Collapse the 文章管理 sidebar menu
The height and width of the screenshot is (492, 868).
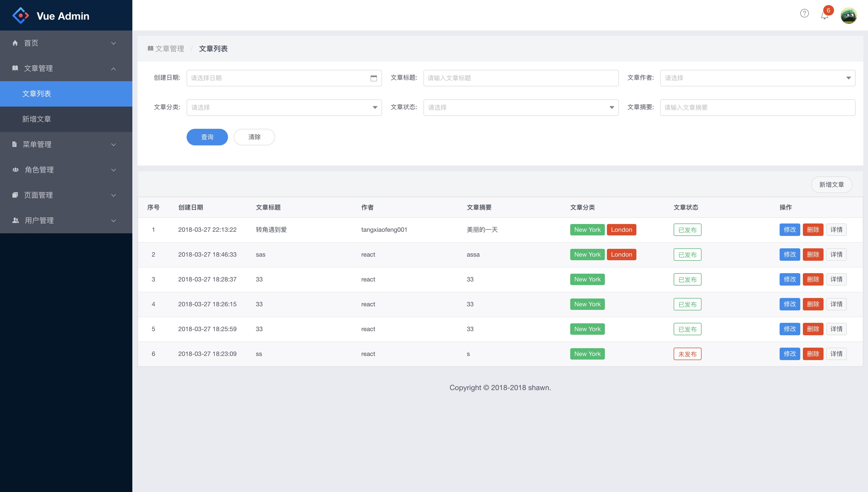pyautogui.click(x=66, y=68)
